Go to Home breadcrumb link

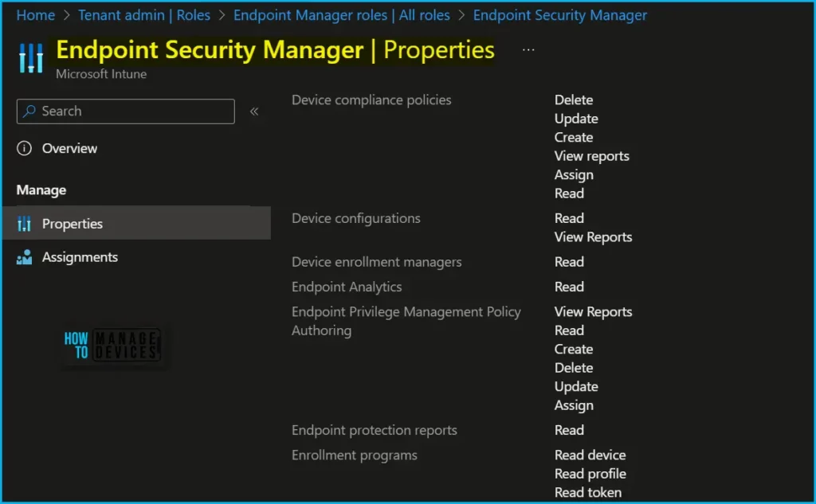[x=36, y=15]
